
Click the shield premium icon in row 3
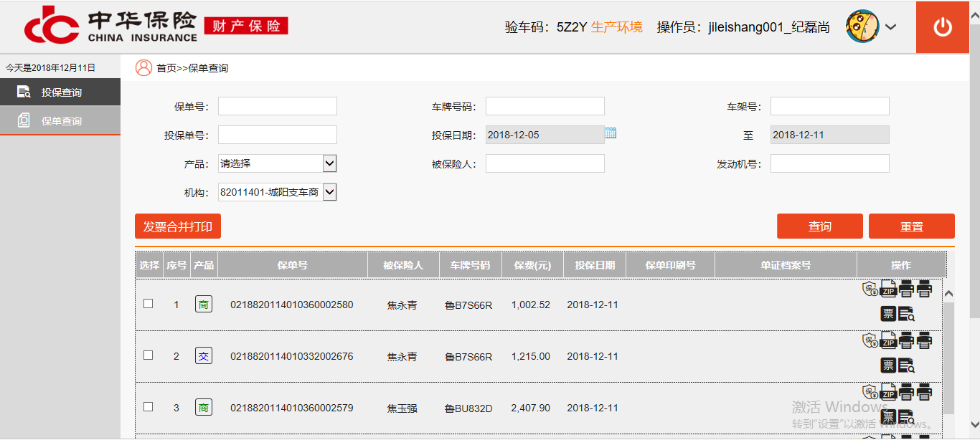tap(870, 393)
